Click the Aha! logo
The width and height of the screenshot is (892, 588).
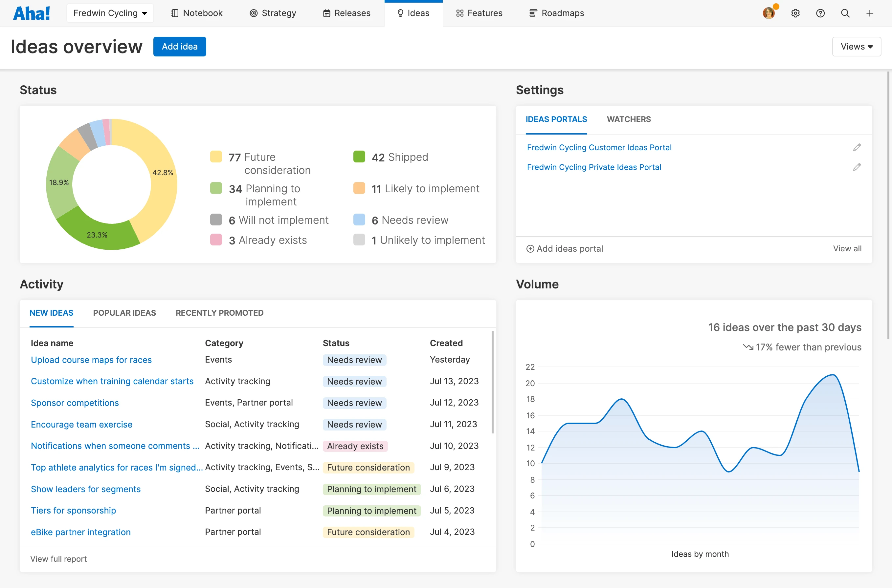(32, 13)
